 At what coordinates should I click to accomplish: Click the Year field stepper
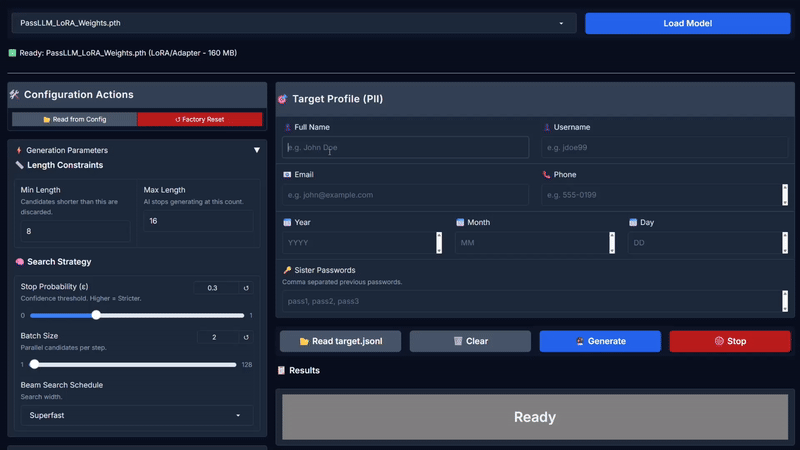(x=439, y=243)
